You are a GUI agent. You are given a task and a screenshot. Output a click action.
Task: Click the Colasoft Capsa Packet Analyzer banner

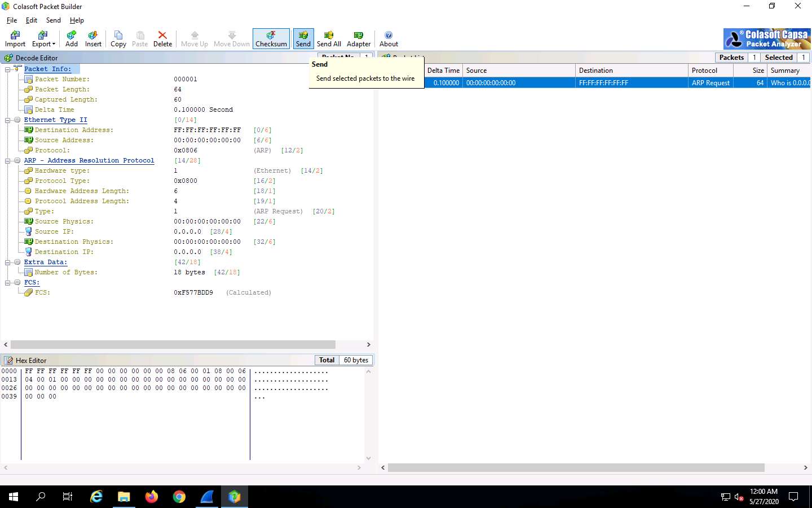(x=767, y=39)
